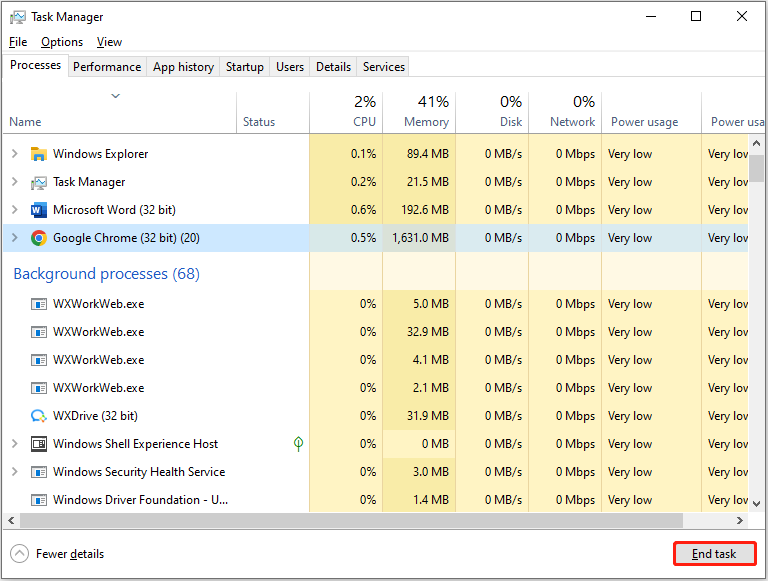Select the Google Chrome (32 bit) (20) name
768x581 pixels.
[x=126, y=238]
